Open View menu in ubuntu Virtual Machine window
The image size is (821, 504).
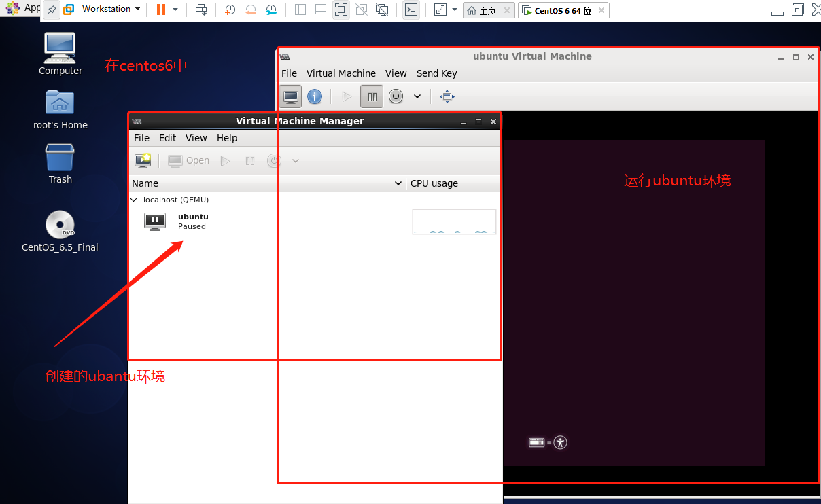click(396, 73)
